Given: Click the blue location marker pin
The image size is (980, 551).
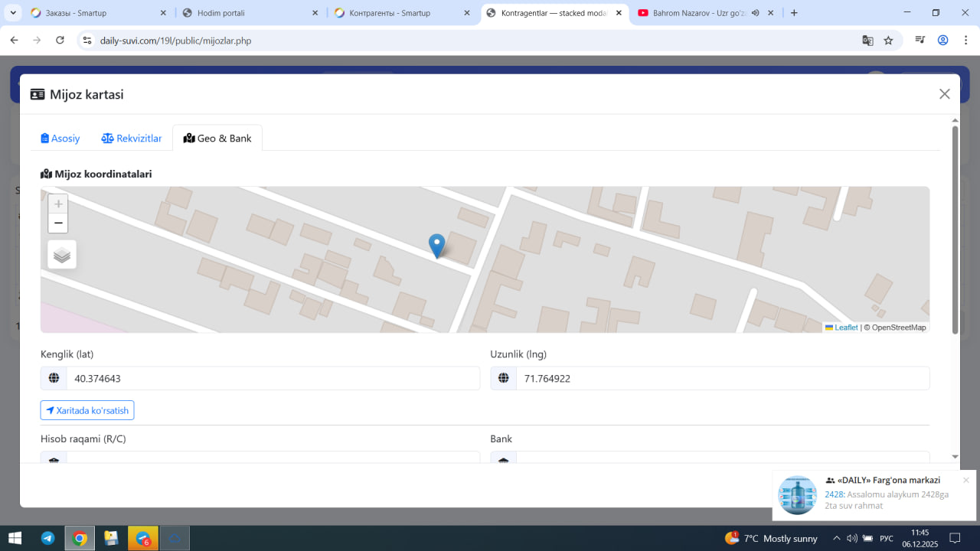Looking at the screenshot, I should [436, 246].
